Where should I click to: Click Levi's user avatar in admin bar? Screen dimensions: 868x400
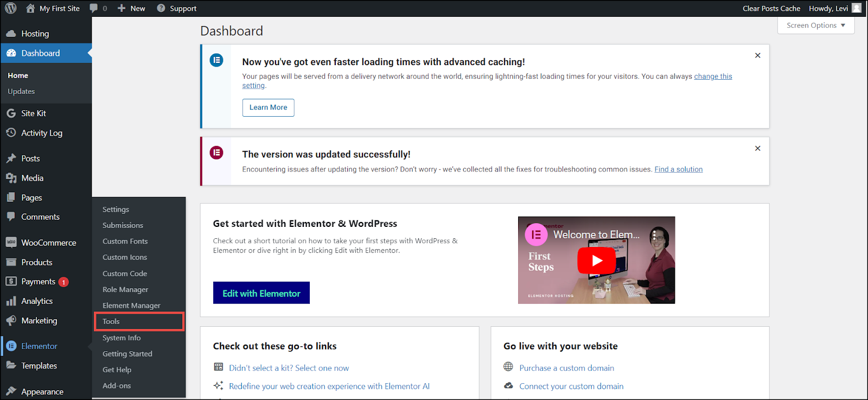click(x=857, y=8)
